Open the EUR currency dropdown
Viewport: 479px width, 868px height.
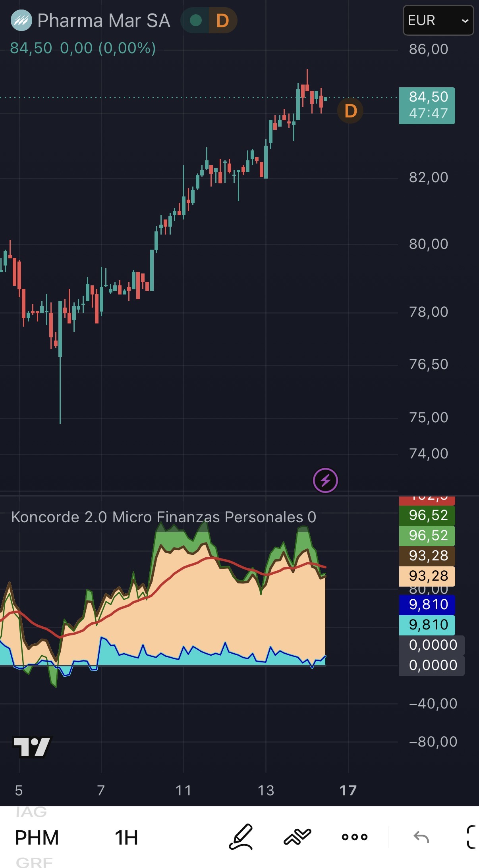coord(438,20)
